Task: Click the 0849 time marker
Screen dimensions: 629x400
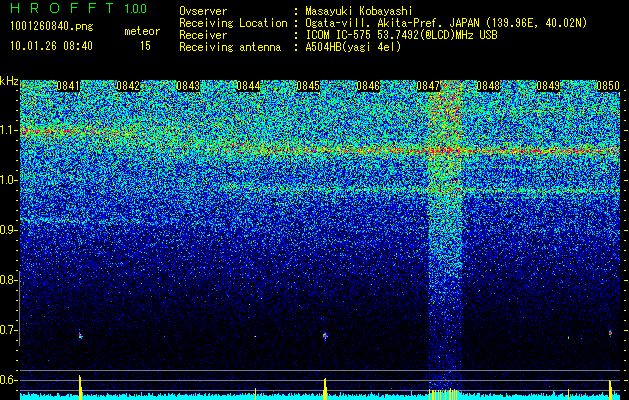Action: [548, 86]
